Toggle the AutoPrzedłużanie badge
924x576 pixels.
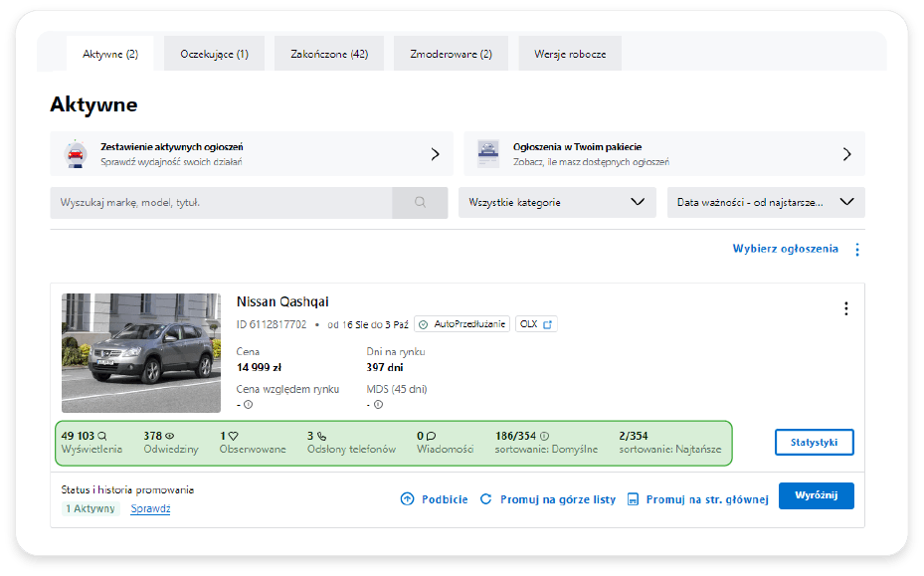(462, 324)
